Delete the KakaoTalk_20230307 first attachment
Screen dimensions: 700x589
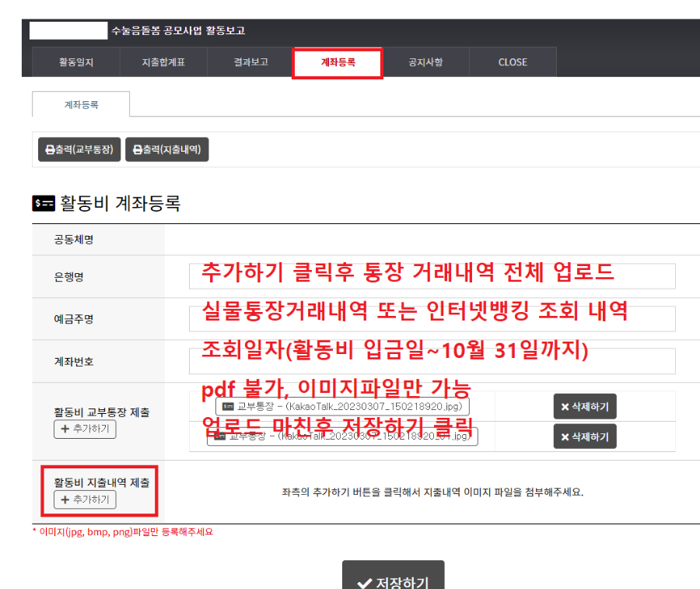click(x=584, y=406)
